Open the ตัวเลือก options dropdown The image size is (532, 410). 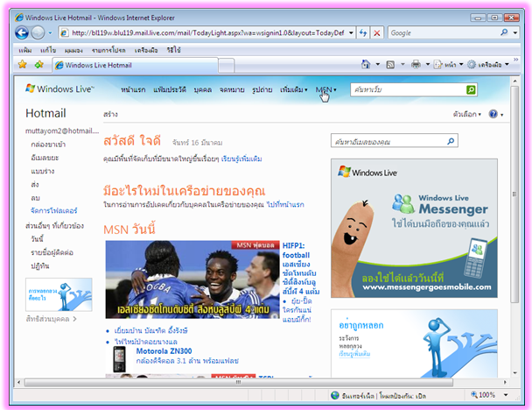(x=467, y=114)
